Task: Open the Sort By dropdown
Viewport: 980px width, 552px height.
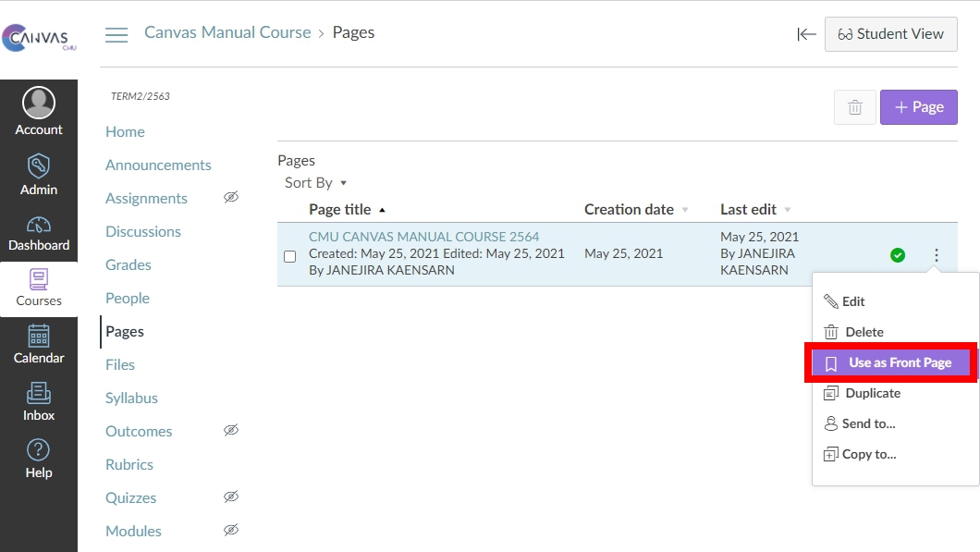Action: point(315,183)
